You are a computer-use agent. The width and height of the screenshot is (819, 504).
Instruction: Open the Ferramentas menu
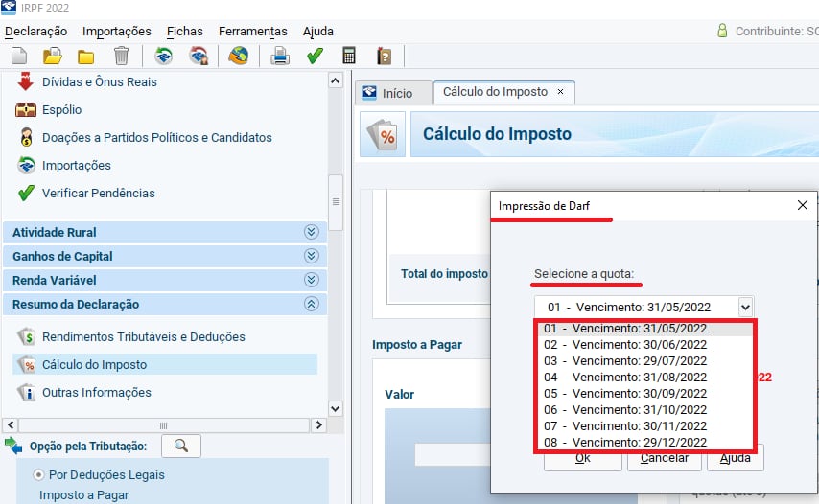tap(252, 32)
